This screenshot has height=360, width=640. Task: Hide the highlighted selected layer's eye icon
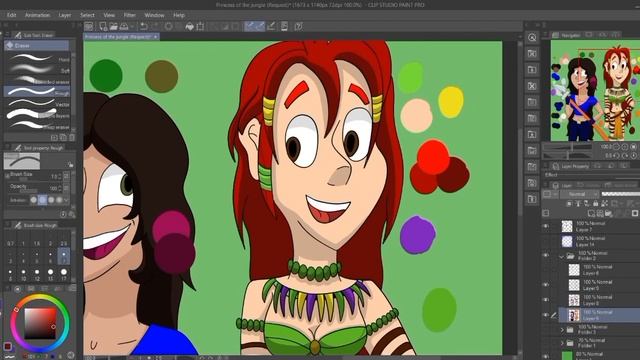point(546,315)
